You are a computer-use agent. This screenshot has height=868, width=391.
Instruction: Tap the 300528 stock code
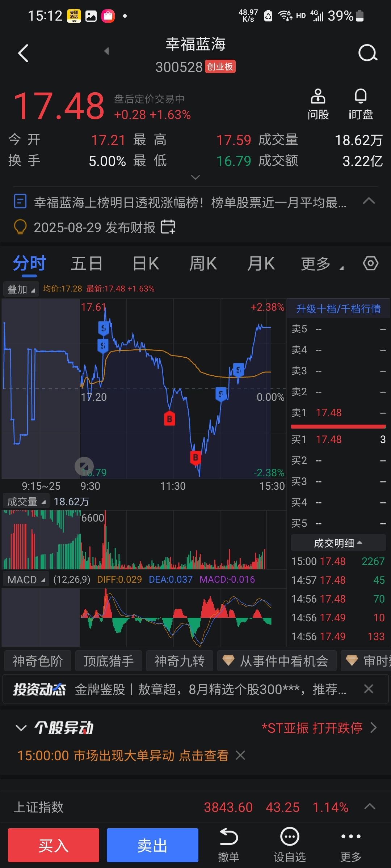click(x=179, y=67)
